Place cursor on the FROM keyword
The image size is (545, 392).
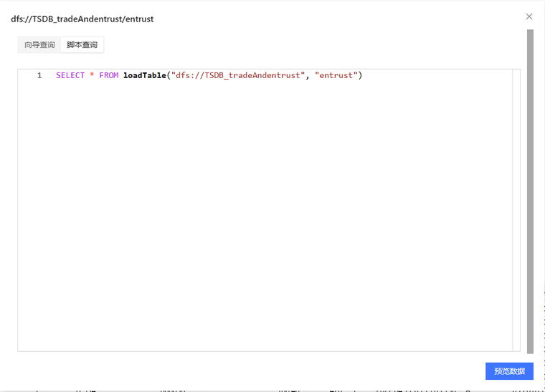[109, 75]
